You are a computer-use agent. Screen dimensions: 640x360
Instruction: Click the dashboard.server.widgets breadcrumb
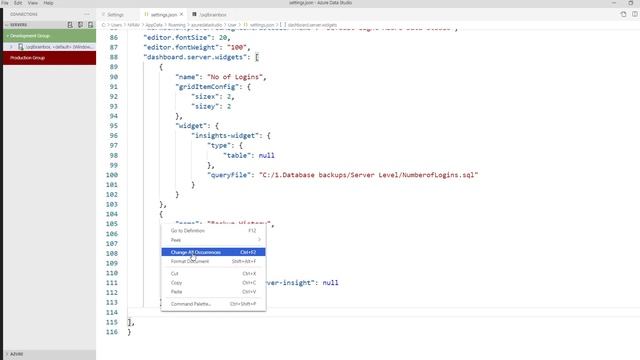(x=312, y=25)
